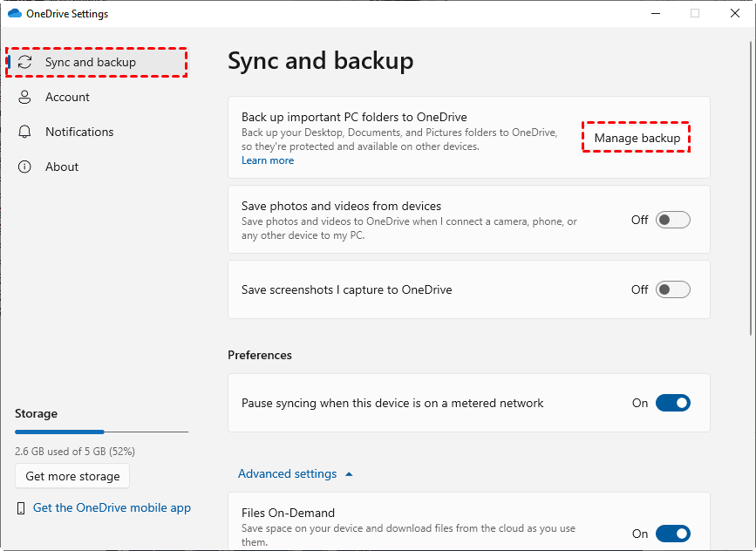Screen dimensions: 756x551
Task: Click the OneDrive cloud icon in title bar
Action: coord(14,14)
